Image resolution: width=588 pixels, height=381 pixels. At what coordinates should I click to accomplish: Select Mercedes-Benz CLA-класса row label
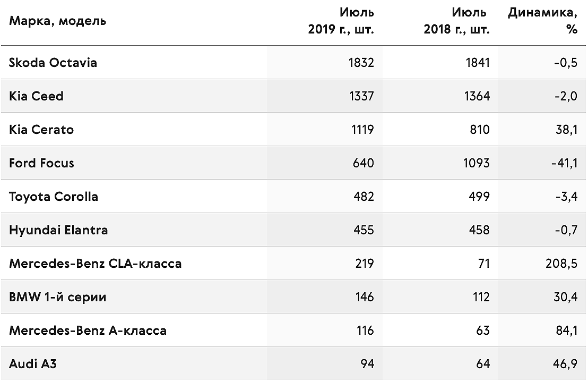point(95,264)
